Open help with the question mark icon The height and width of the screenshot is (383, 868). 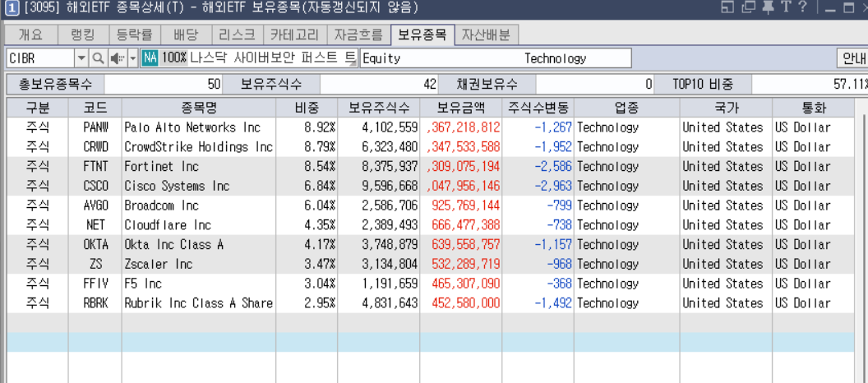[x=803, y=7]
